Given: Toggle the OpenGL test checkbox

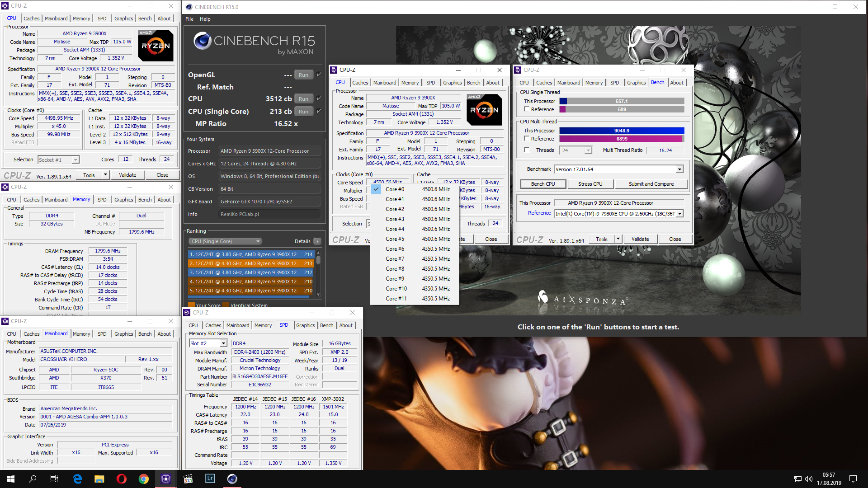Looking at the screenshot, I should (x=319, y=75).
